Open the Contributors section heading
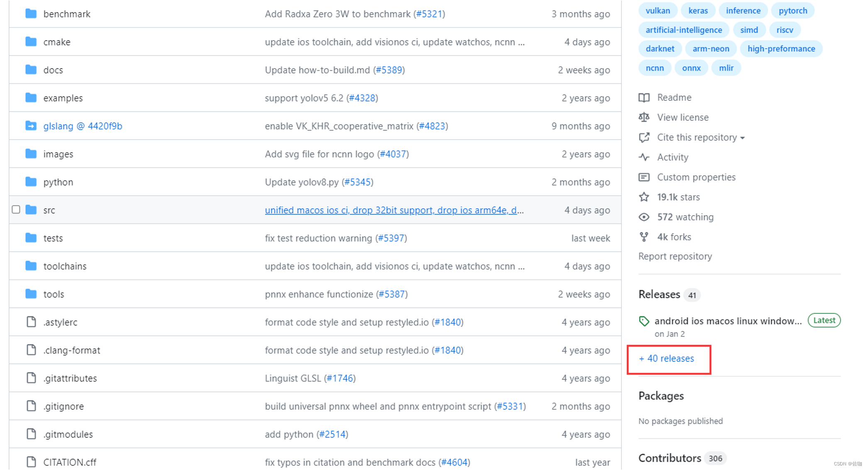868x470 pixels. [x=670, y=458]
